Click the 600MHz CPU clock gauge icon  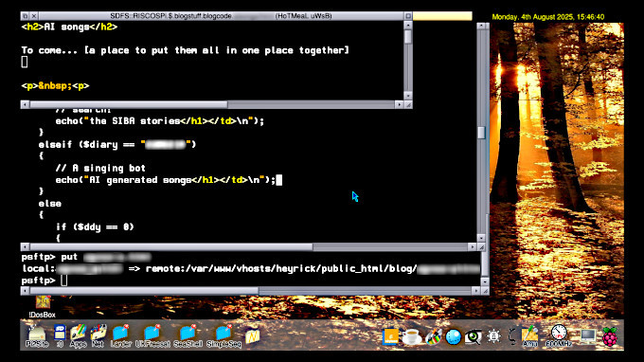pyautogui.click(x=559, y=335)
